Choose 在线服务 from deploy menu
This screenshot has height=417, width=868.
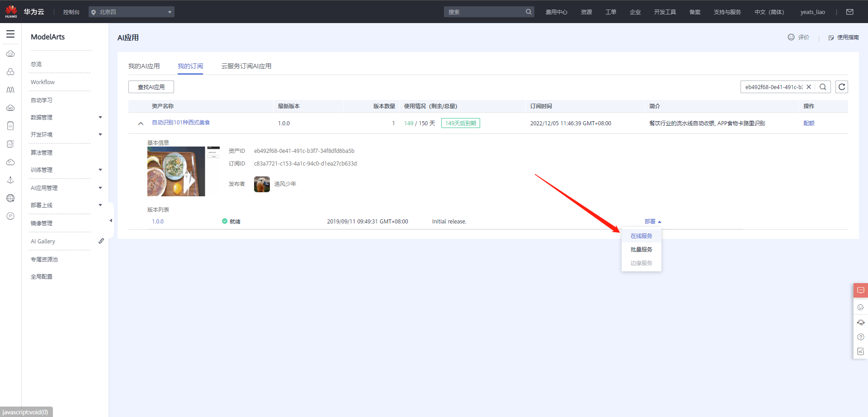(x=642, y=236)
